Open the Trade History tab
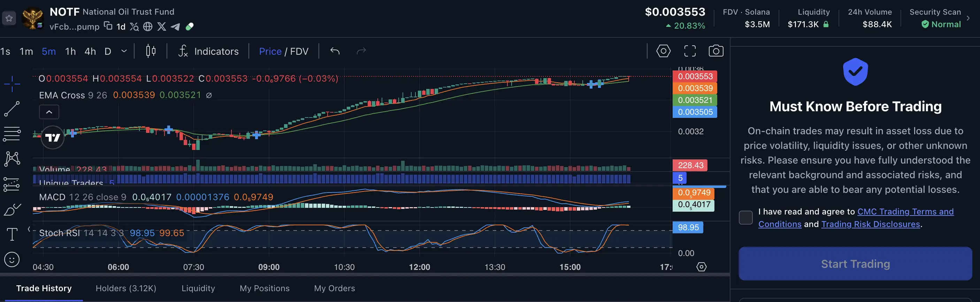The image size is (980, 302). click(x=44, y=288)
